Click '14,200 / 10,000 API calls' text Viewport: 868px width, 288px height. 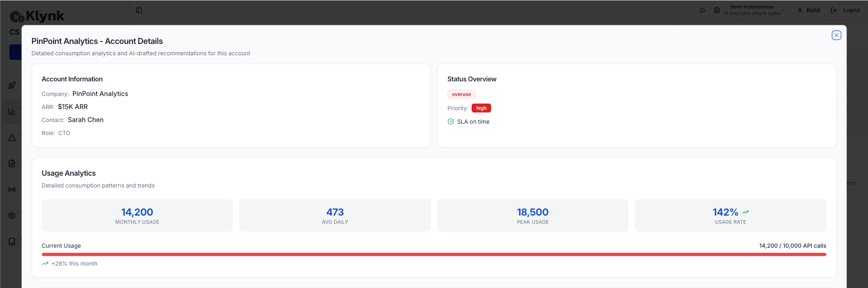coord(793,246)
